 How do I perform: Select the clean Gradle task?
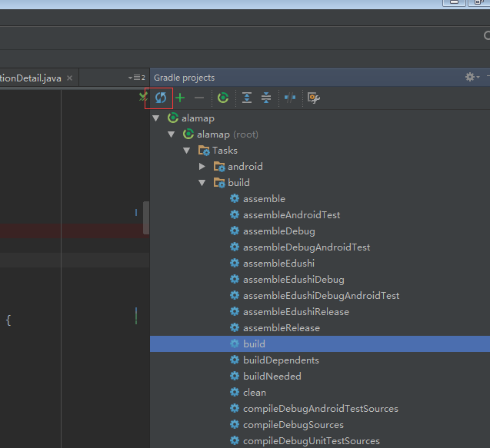[255, 393]
